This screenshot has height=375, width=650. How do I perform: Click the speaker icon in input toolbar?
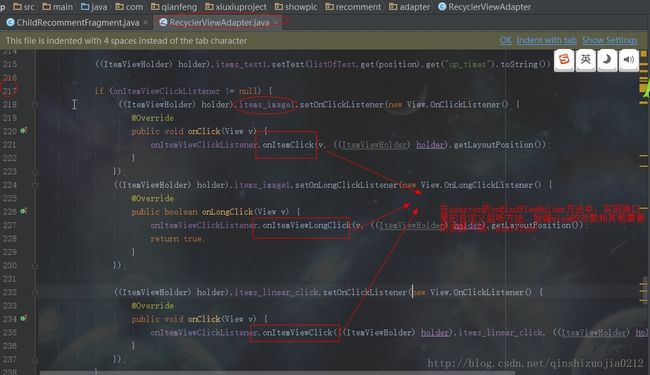(628, 60)
